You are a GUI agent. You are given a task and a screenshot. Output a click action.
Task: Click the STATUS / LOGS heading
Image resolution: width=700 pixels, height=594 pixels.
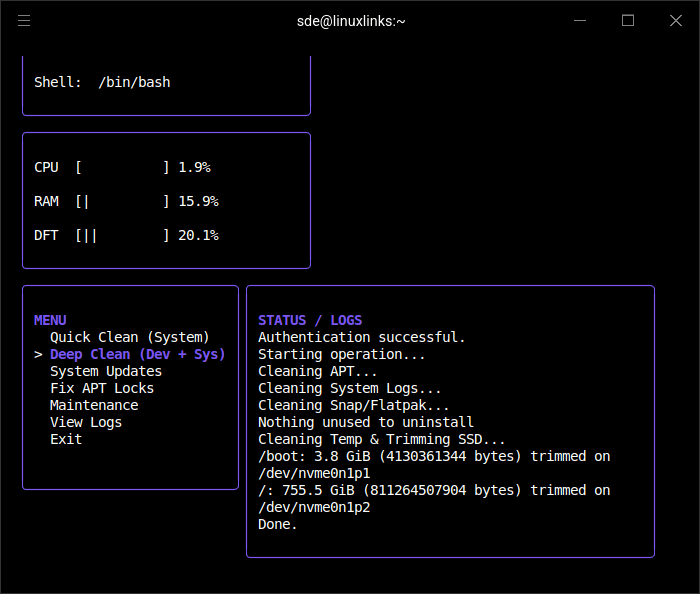coord(310,320)
